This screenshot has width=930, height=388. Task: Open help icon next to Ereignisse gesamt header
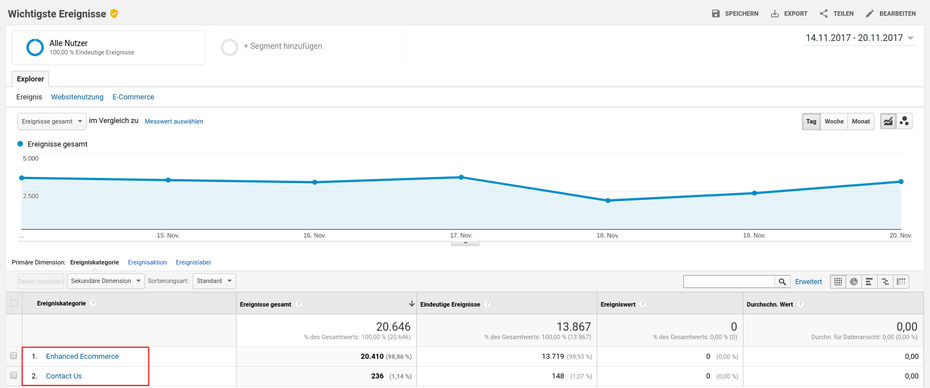(298, 304)
